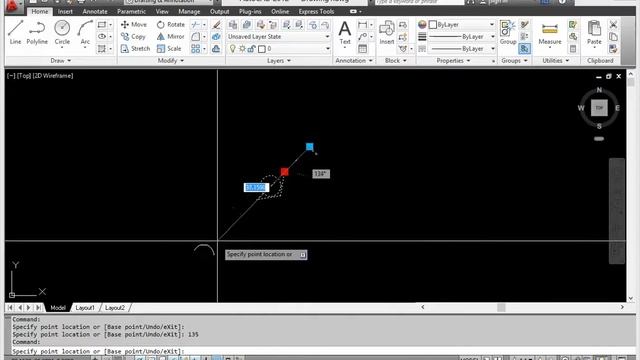Click the Scale tool
The image size is (640, 360).
tap(169, 49)
